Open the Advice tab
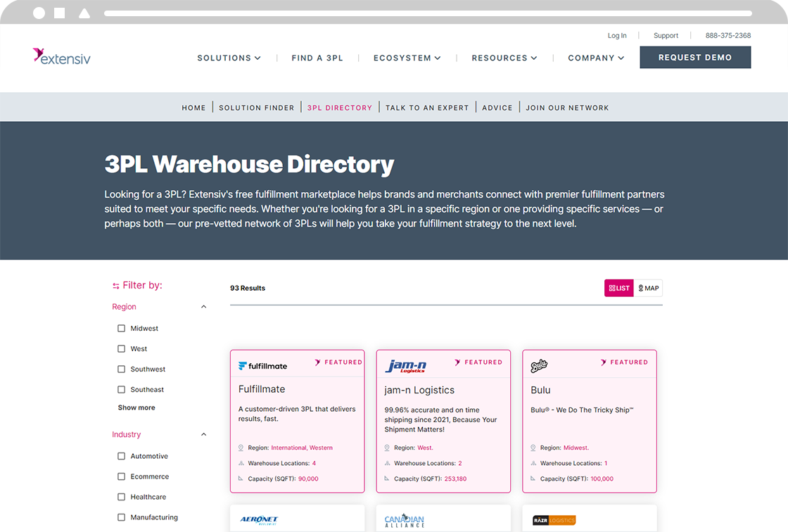 [497, 108]
